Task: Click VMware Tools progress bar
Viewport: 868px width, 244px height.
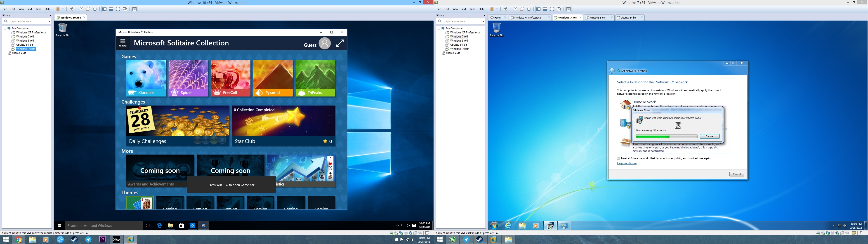Action: click(x=667, y=136)
